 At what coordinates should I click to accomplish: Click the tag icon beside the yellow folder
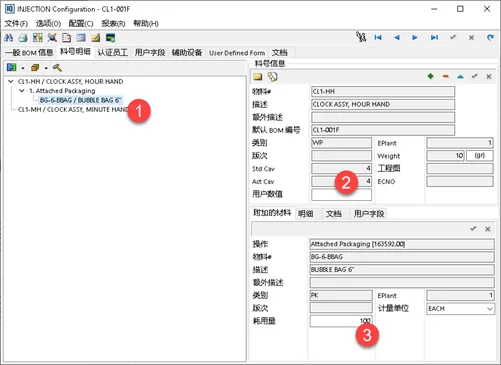click(x=272, y=77)
